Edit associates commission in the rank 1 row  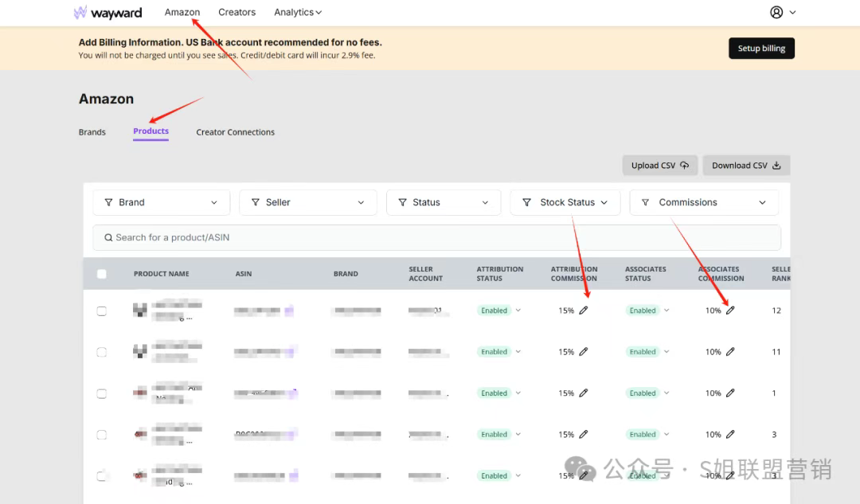[x=730, y=393]
